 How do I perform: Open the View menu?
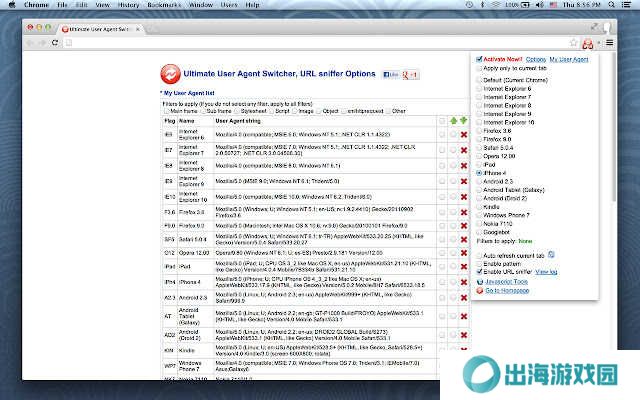click(x=102, y=5)
